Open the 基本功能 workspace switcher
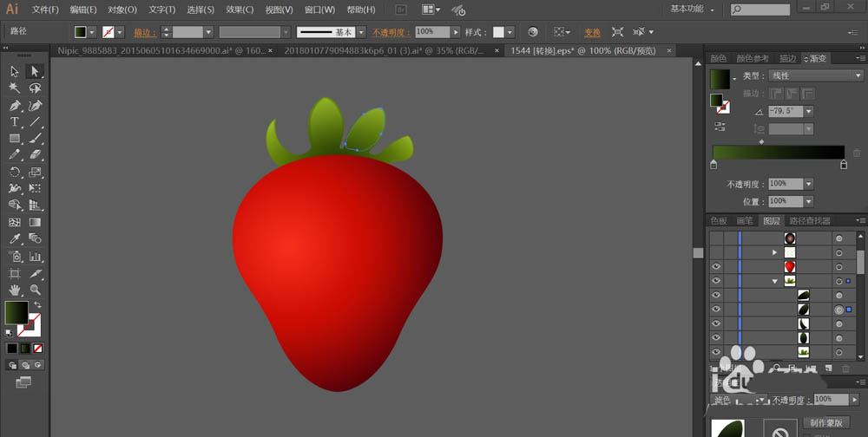Image resolution: width=868 pixels, height=437 pixels. (x=692, y=9)
